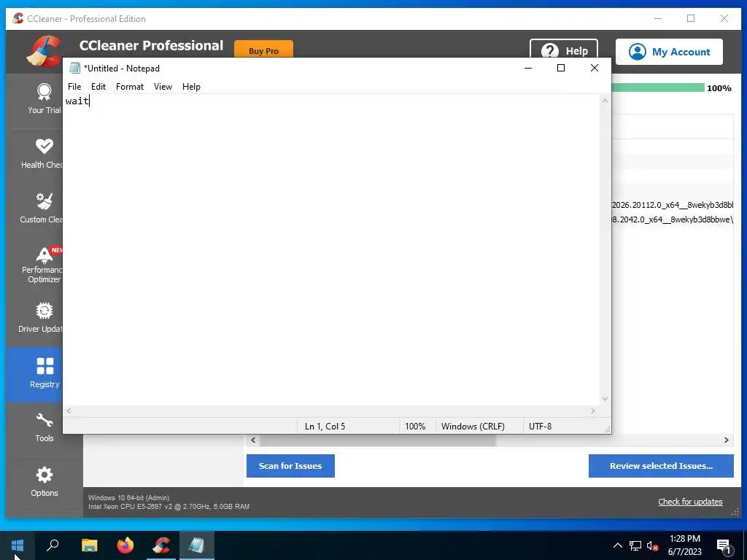Open Notepad Help menu
747x560 pixels.
click(191, 87)
